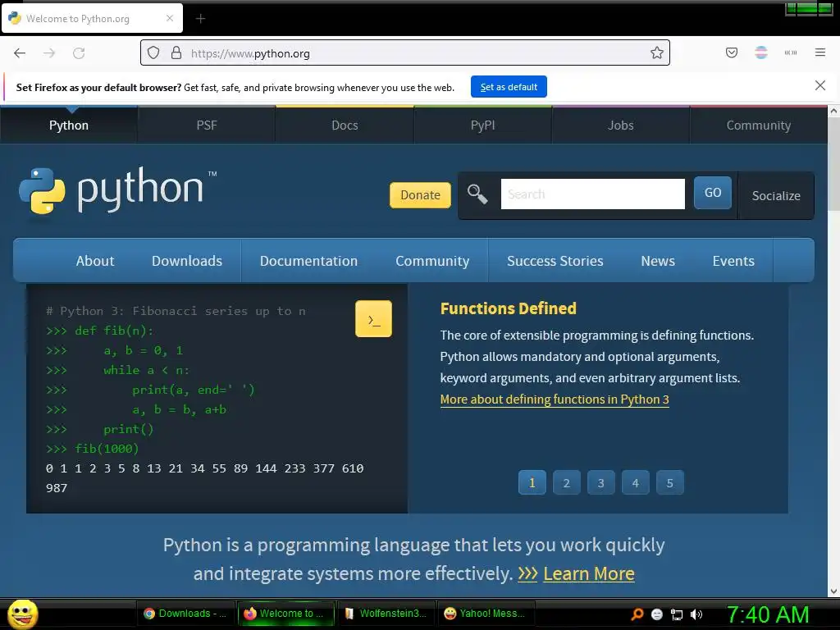The width and height of the screenshot is (840, 630).
Task: Click the Functions Defined heading
Action: [509, 308]
